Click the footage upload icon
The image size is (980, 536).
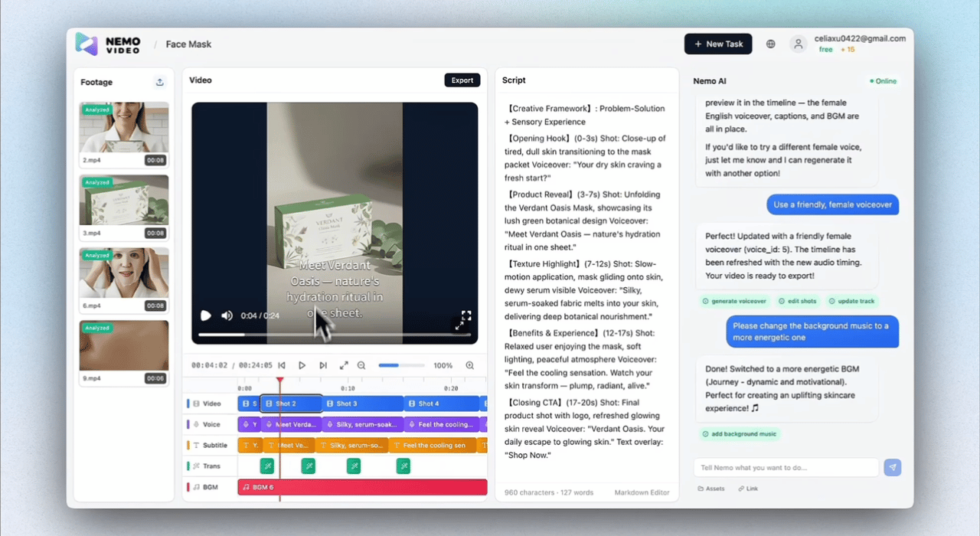pos(159,82)
